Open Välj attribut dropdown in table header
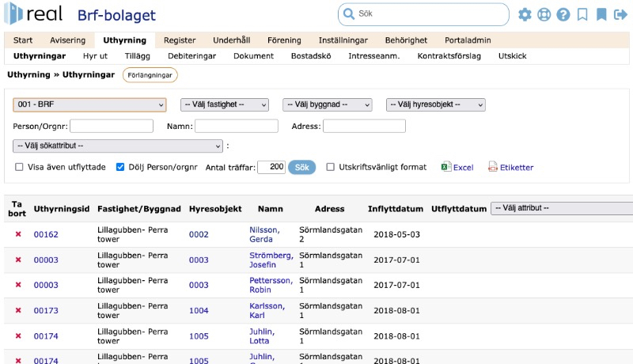Image resolution: width=633 pixels, height=364 pixels. pyautogui.click(x=562, y=208)
